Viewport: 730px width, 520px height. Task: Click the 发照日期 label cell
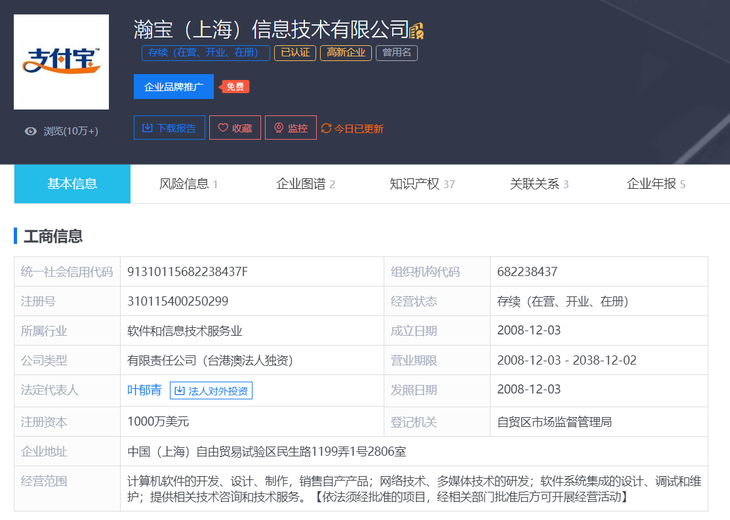pos(437,390)
